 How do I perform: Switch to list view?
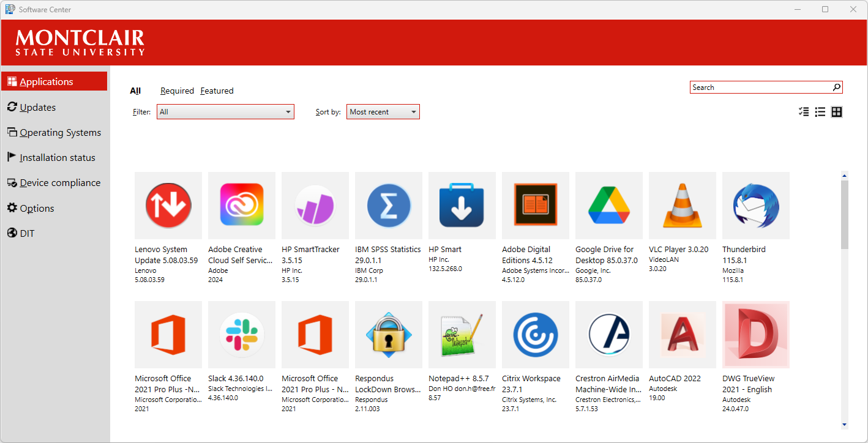click(x=820, y=112)
